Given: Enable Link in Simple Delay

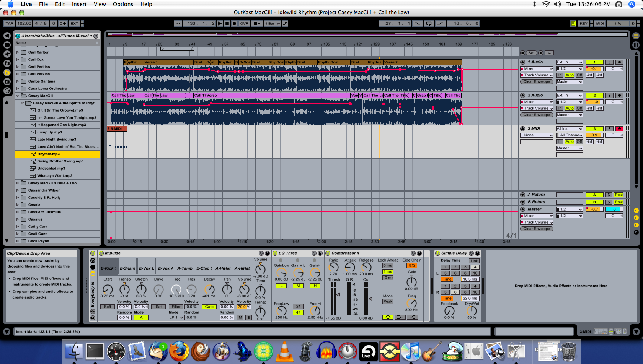Looking at the screenshot, I should tap(474, 261).
